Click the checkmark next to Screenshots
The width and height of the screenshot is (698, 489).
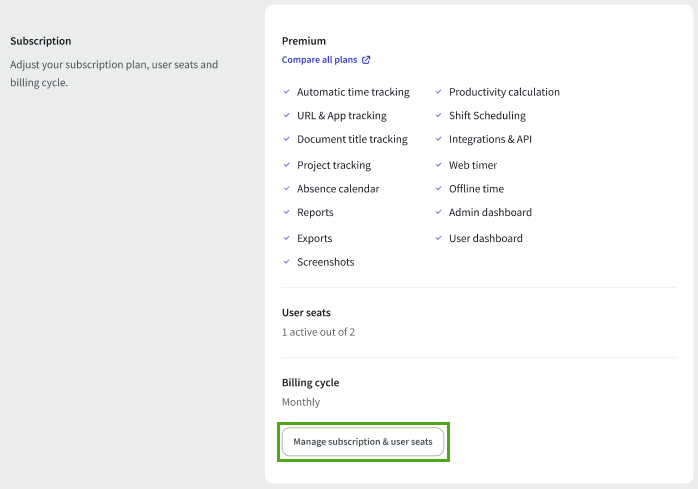coord(287,262)
